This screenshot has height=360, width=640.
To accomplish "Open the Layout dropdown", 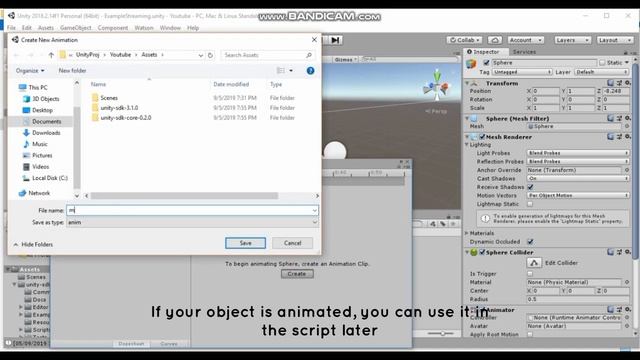I will [615, 40].
